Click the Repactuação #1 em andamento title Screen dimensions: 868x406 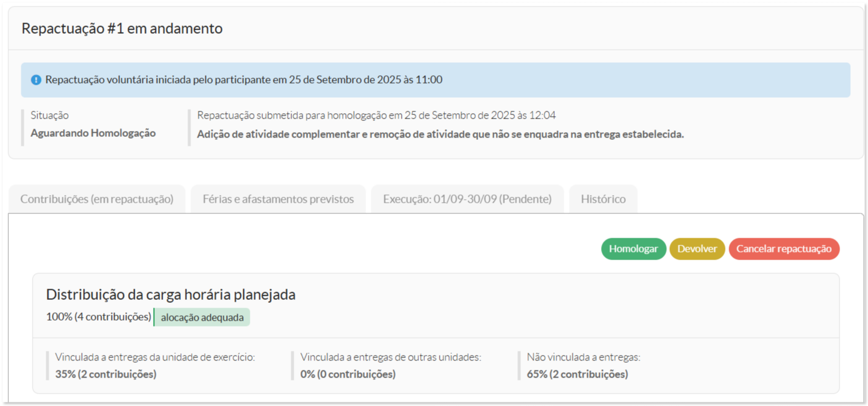[x=122, y=28]
